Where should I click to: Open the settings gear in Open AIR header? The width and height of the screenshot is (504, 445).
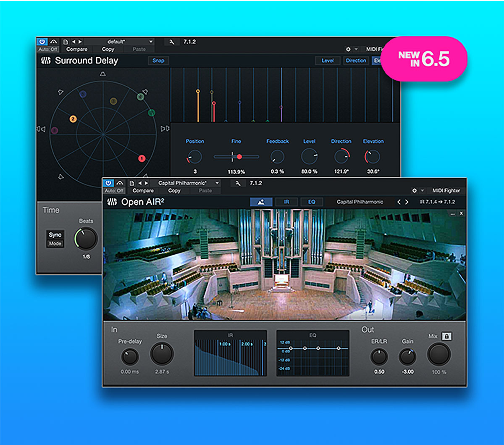415,190
